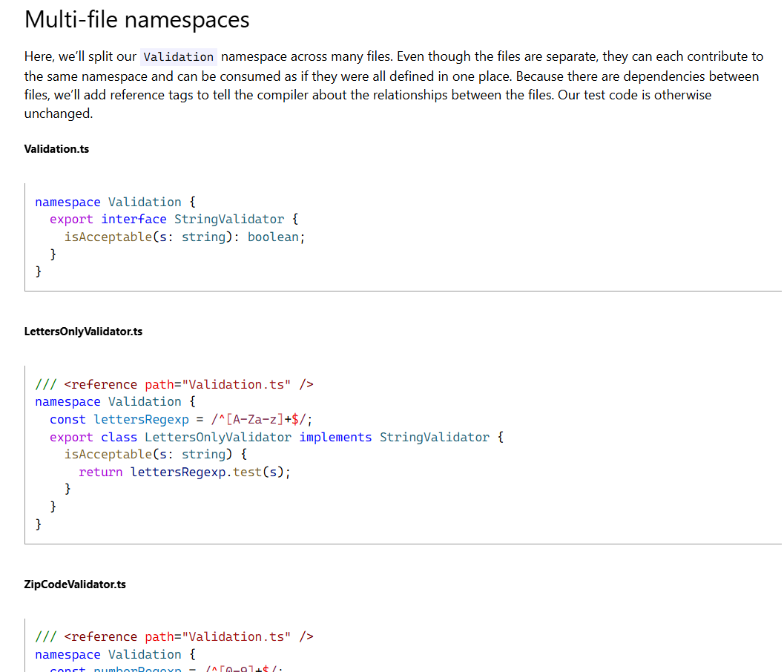Click the reference path comment under ZipCodeValidator.ts
The height and width of the screenshot is (672, 784).
174,637
